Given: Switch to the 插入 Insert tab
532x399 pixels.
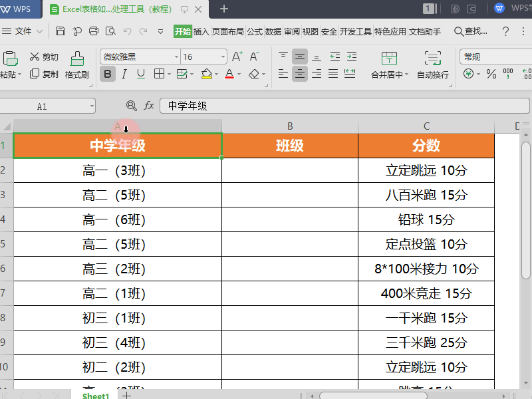Looking at the screenshot, I should (201, 31).
